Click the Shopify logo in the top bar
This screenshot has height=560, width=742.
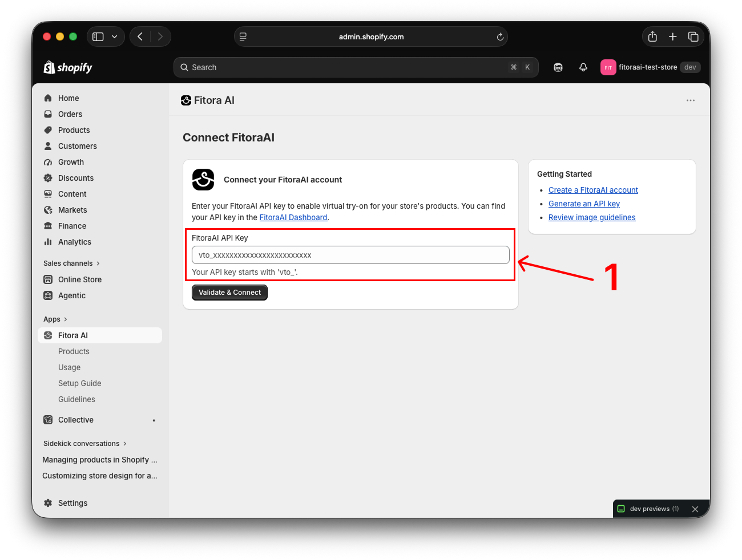pos(68,67)
